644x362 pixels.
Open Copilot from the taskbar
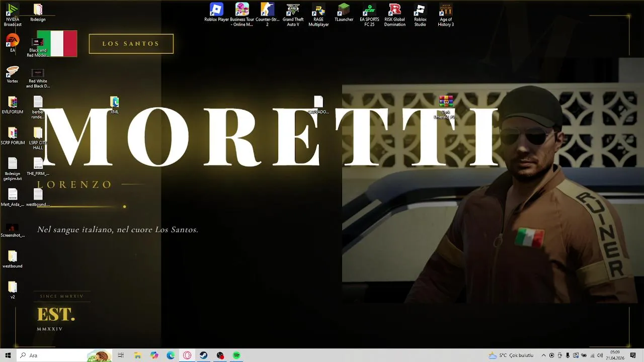(154, 355)
